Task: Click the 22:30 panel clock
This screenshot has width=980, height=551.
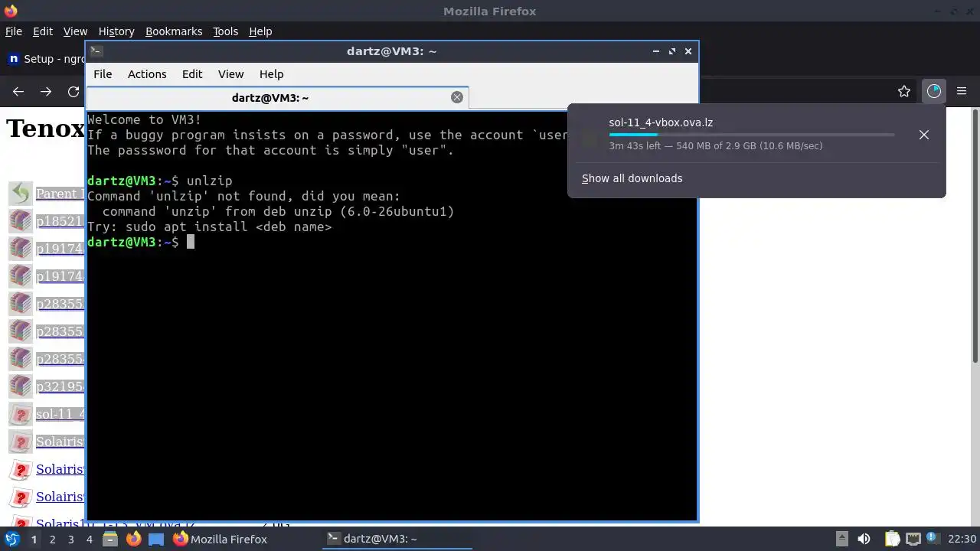Action: (x=962, y=539)
